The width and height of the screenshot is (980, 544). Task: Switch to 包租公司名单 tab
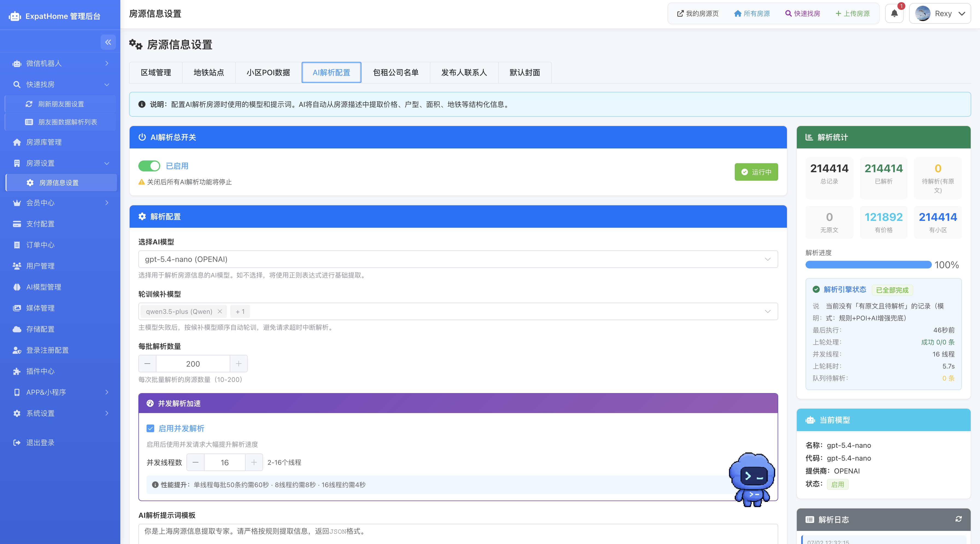tap(396, 72)
